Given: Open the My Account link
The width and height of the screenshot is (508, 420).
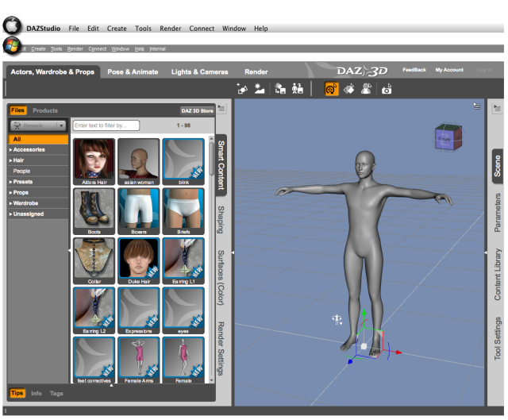Looking at the screenshot, I should 449,70.
